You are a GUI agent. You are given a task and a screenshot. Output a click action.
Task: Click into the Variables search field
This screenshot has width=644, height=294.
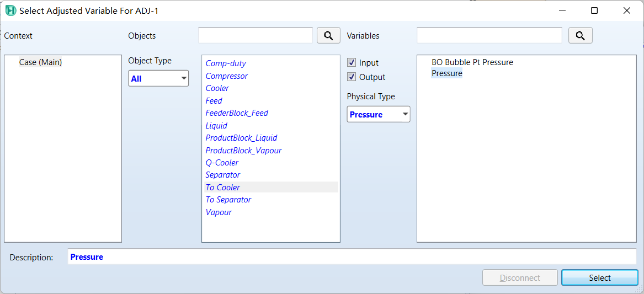489,35
